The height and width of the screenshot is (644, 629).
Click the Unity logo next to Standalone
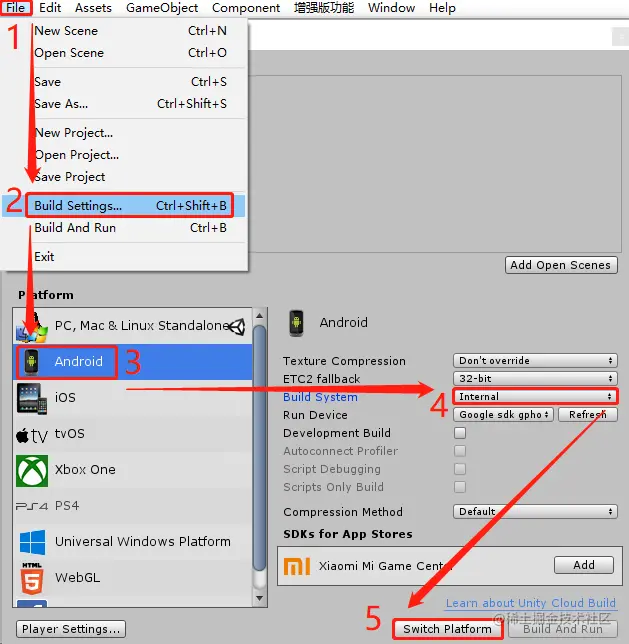(x=237, y=327)
